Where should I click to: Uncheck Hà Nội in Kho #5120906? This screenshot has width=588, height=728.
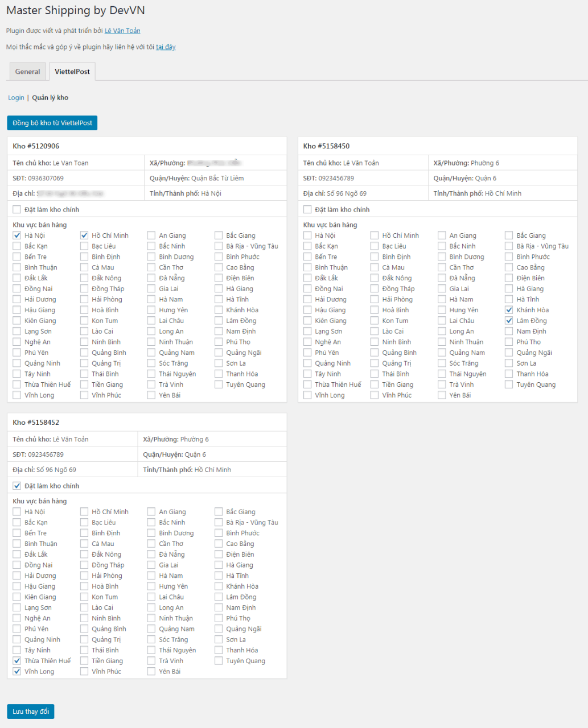[17, 235]
